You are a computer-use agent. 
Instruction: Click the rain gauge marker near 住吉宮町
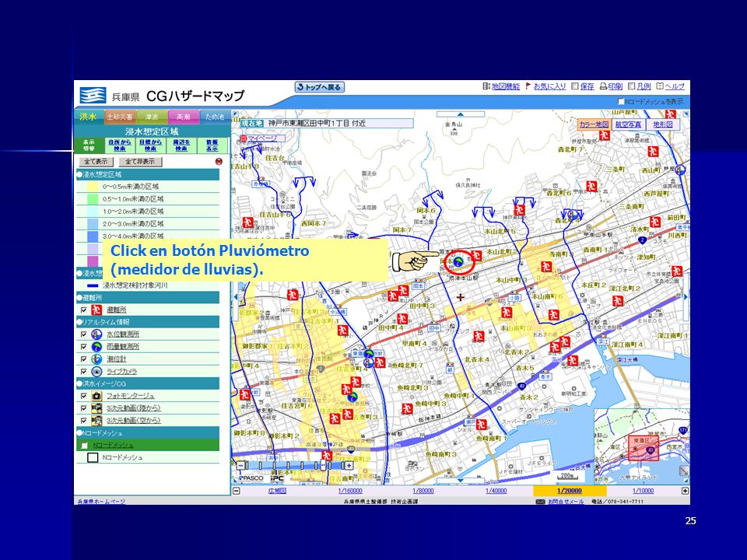352,396
